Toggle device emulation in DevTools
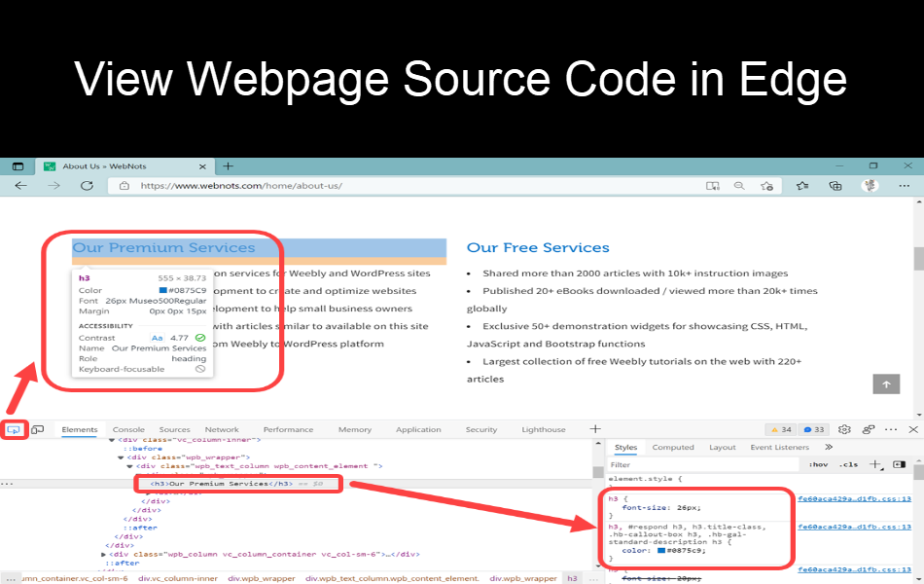Image resolution: width=924 pixels, height=584 pixels. pyautogui.click(x=37, y=429)
